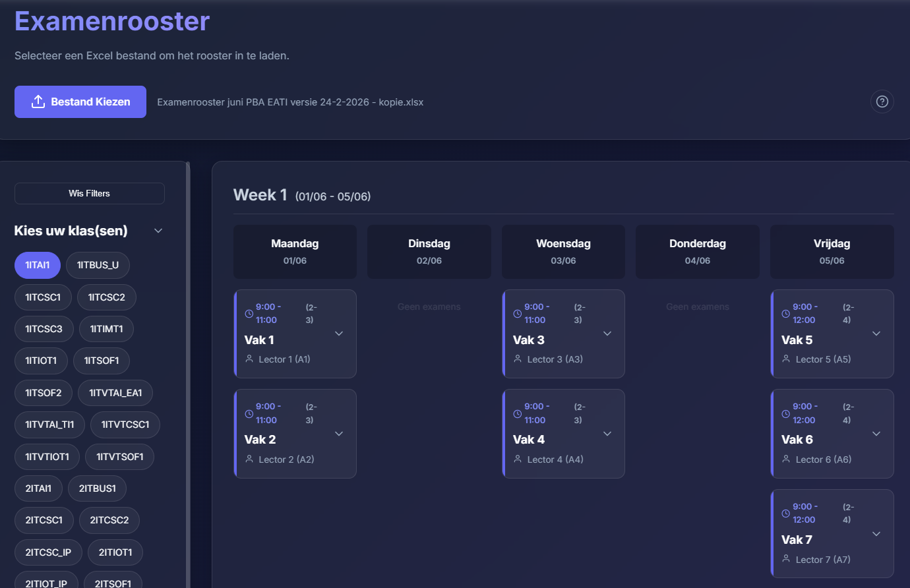Toggle the 1ITIMT1 class filter
This screenshot has width=910, height=588.
pos(106,329)
